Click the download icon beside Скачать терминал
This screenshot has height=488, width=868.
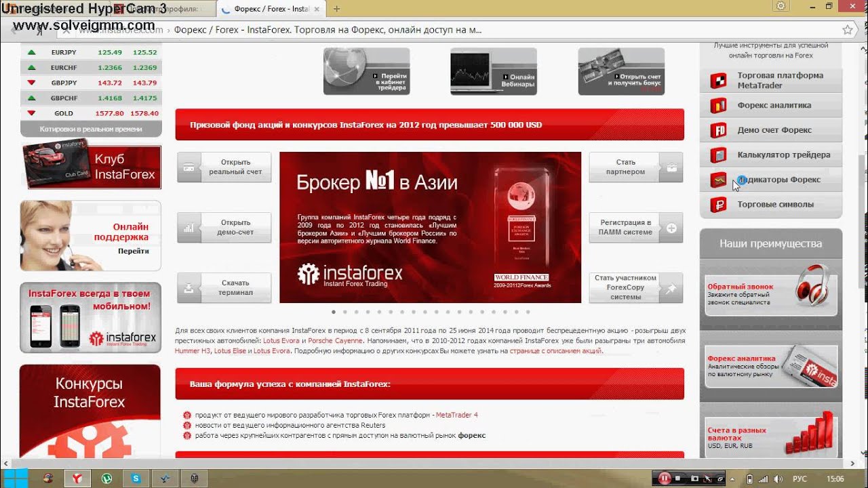189,288
